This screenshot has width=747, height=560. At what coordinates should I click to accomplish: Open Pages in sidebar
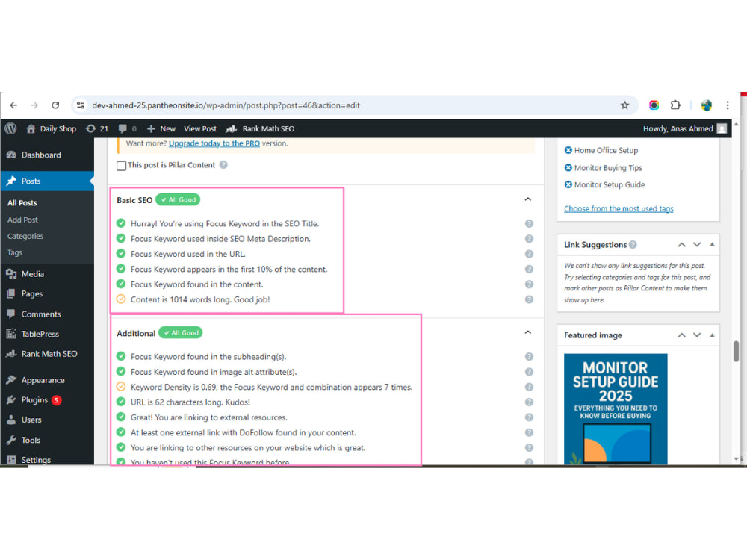pos(47,293)
